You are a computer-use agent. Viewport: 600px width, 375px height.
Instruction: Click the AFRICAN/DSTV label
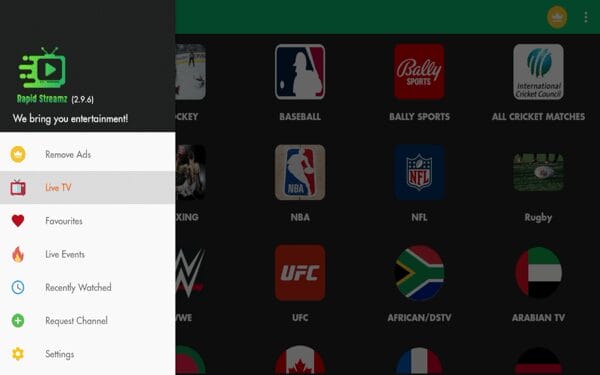(x=419, y=318)
